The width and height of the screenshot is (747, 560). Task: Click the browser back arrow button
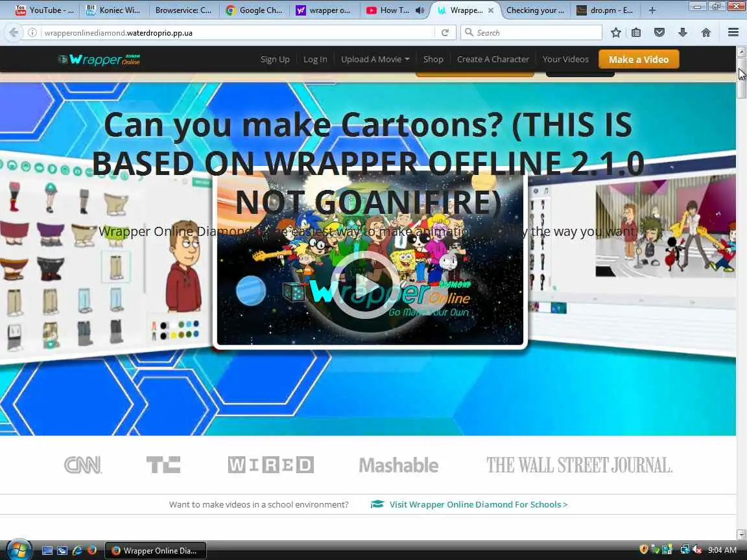point(14,32)
